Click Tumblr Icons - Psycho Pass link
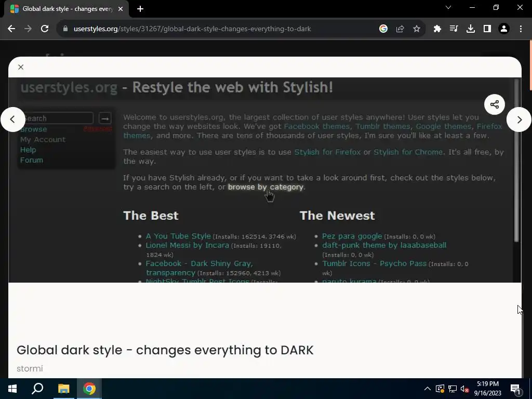The height and width of the screenshot is (399, 532). click(x=374, y=263)
